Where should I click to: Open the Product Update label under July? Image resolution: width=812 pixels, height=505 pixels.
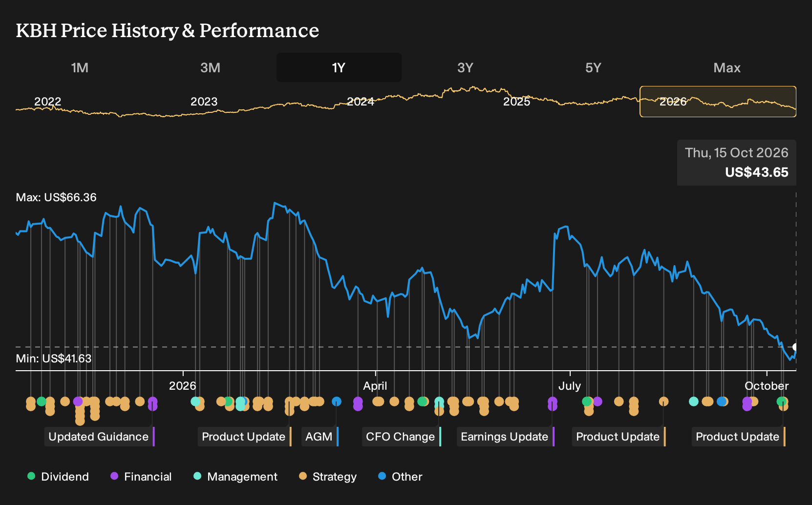(x=619, y=437)
